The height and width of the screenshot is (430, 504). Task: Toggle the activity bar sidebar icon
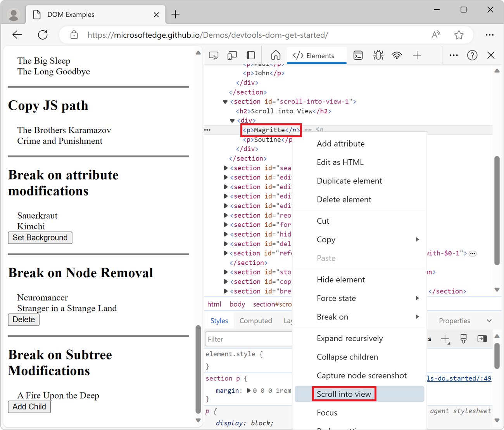pos(251,55)
